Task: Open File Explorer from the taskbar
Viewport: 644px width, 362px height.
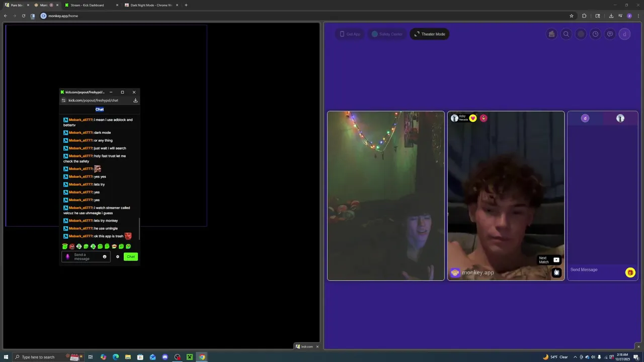Action: [x=128, y=357]
